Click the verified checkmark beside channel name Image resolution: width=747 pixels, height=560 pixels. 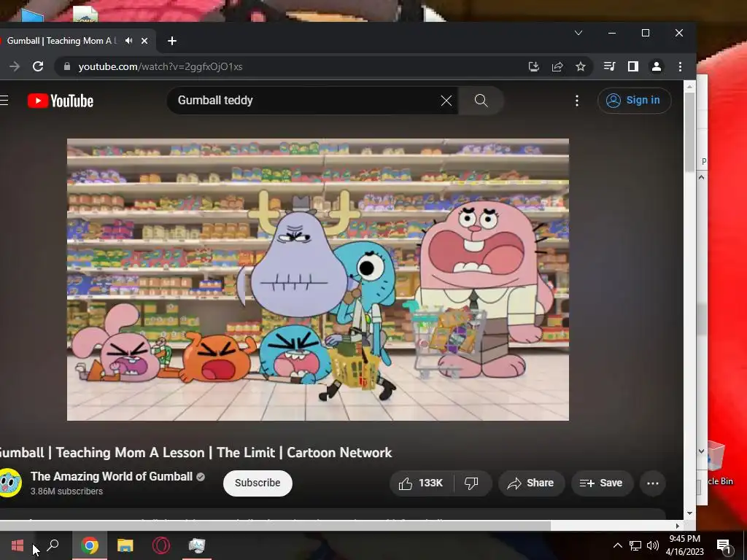pos(201,477)
